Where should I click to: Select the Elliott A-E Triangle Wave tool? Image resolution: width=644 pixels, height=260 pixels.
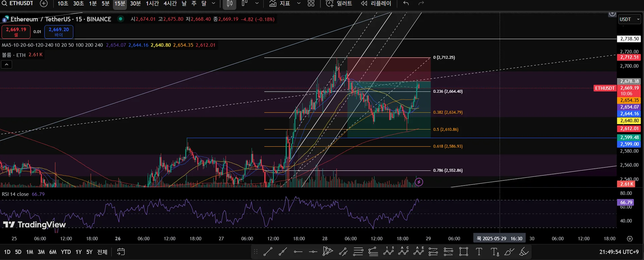click(419, 252)
